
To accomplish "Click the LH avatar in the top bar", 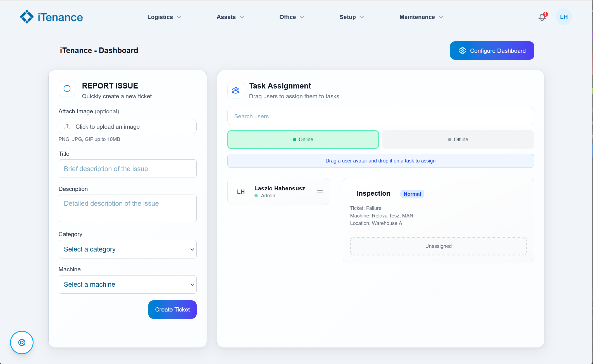I will click(x=564, y=17).
